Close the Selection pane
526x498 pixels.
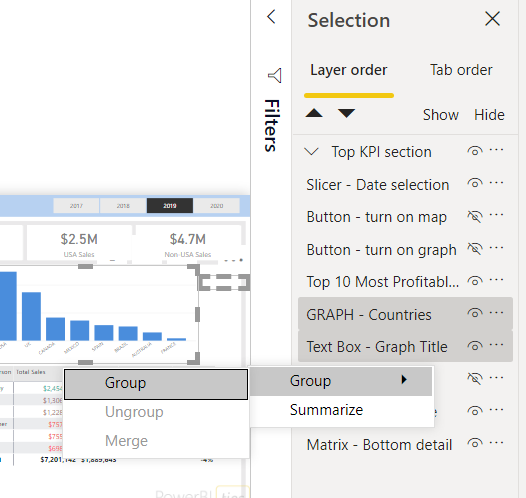pyautogui.click(x=492, y=18)
